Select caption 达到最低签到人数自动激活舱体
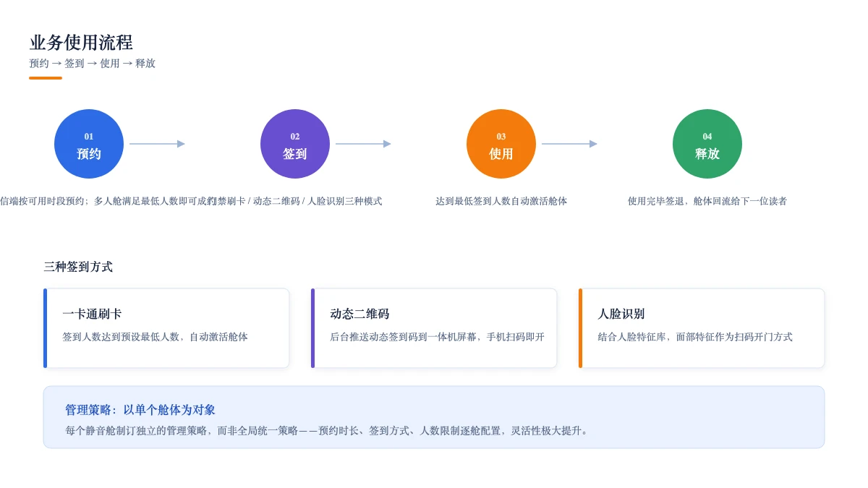Screen dimensions: 868x488 (501, 201)
